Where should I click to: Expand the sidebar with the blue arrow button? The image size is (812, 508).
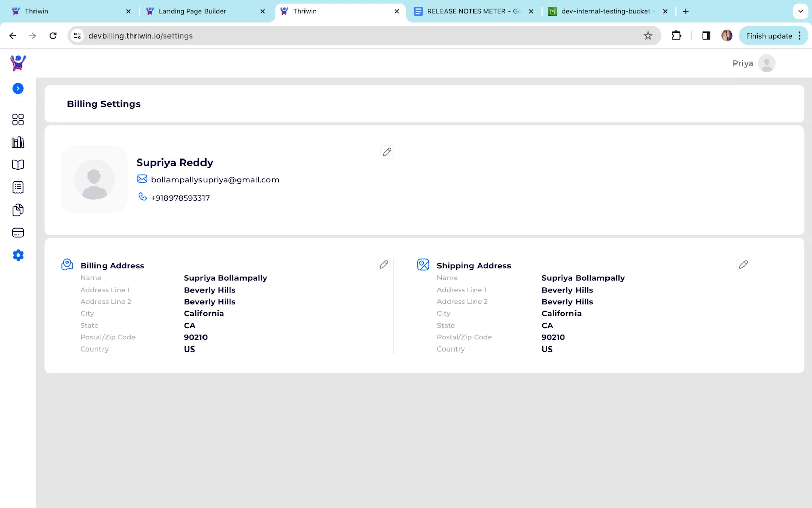click(18, 89)
